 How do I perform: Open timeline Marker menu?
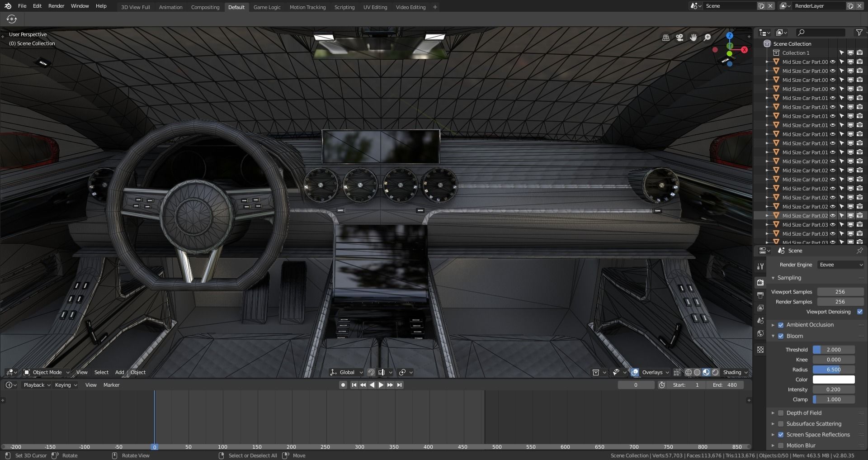pos(111,385)
